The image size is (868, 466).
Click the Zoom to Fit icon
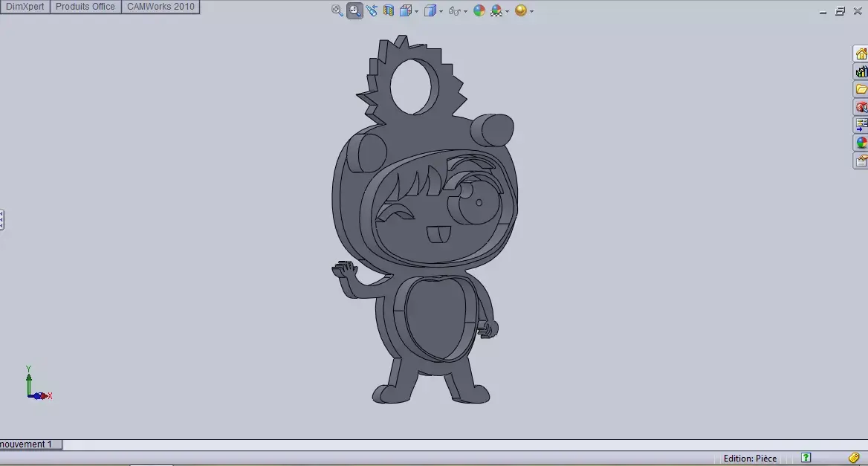(x=337, y=10)
